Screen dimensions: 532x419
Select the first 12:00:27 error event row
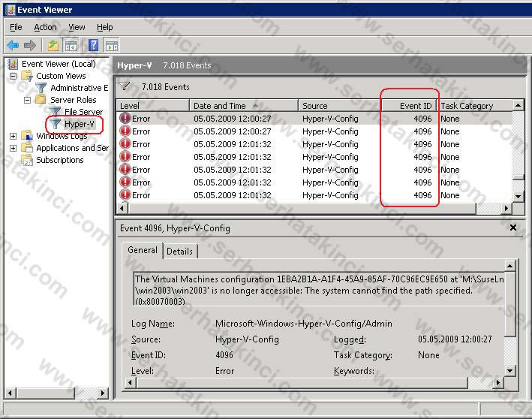pyautogui.click(x=314, y=119)
